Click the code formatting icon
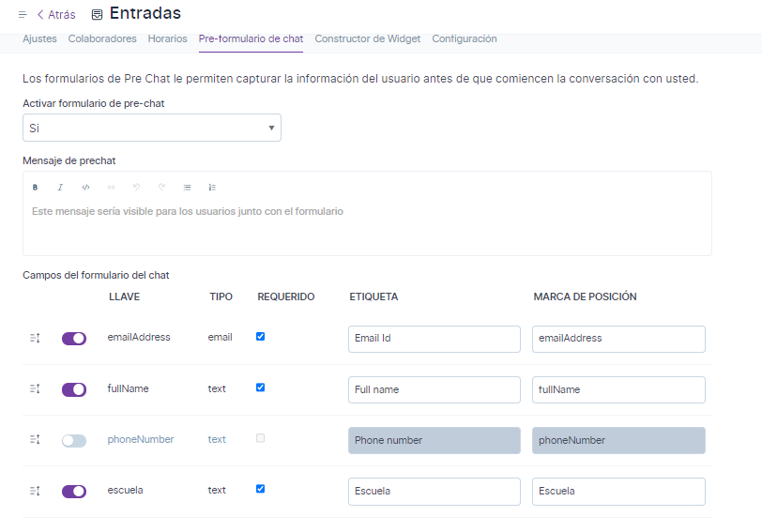Viewport: 762px width, 532px height. [x=85, y=188]
